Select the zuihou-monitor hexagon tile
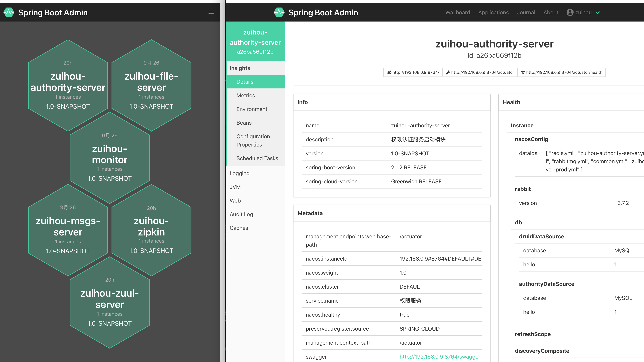 point(110,158)
